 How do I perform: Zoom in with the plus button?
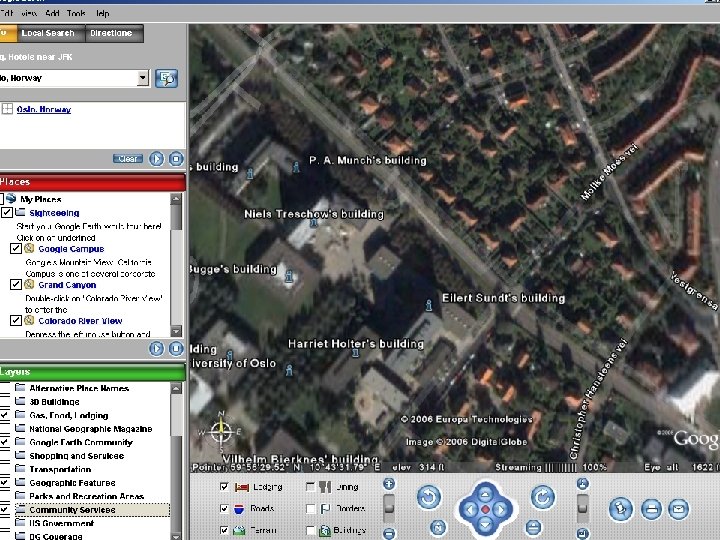pos(389,484)
